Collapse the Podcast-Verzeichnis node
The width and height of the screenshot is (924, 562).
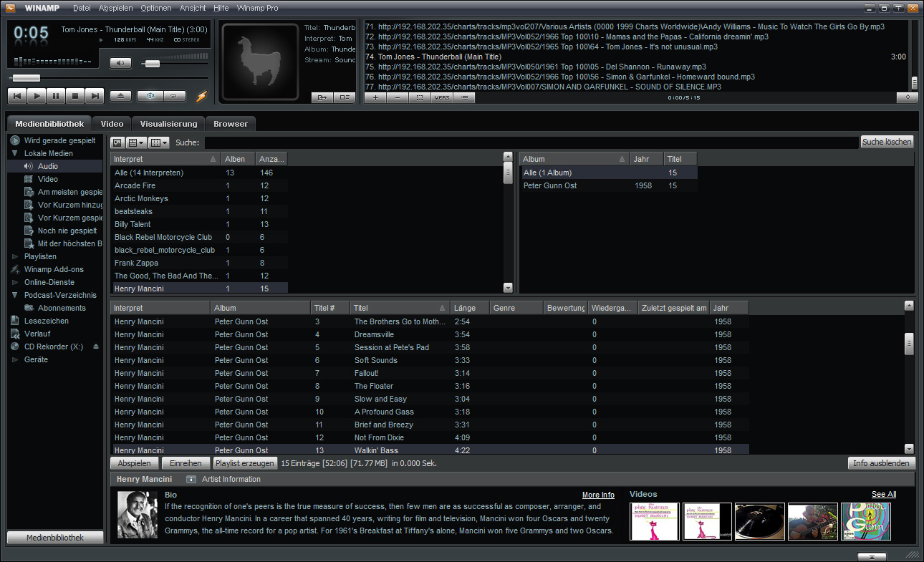[14, 295]
